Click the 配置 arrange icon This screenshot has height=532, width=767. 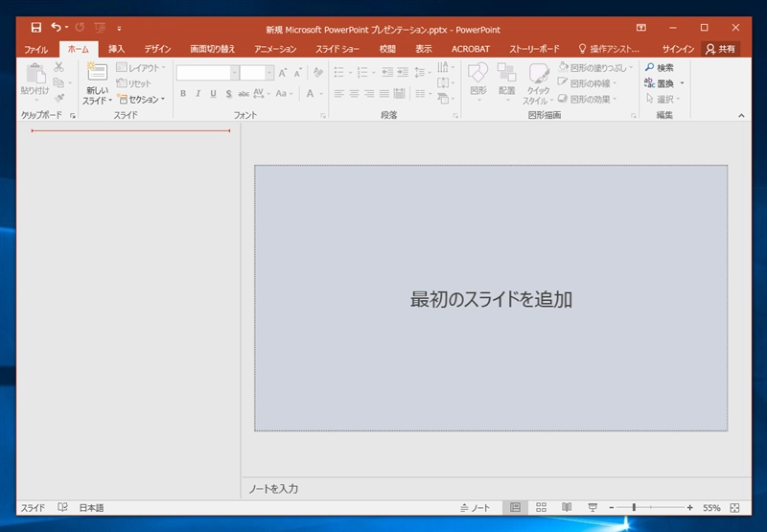[x=507, y=73]
